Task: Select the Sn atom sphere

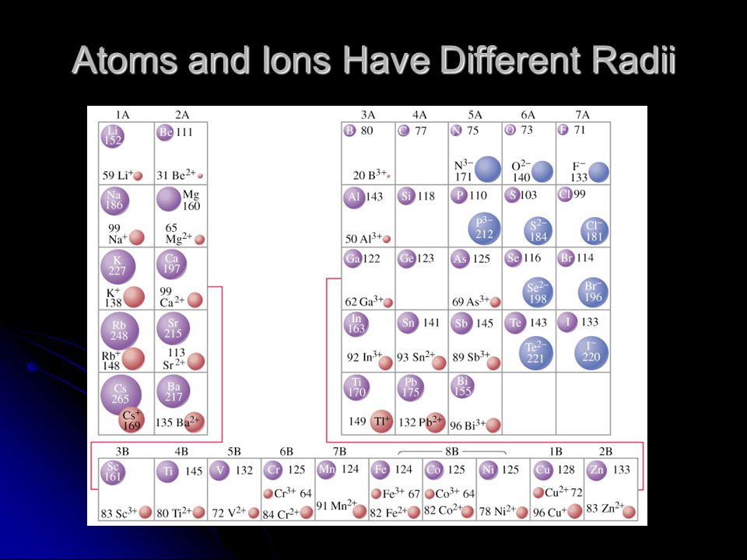Action: (x=408, y=323)
